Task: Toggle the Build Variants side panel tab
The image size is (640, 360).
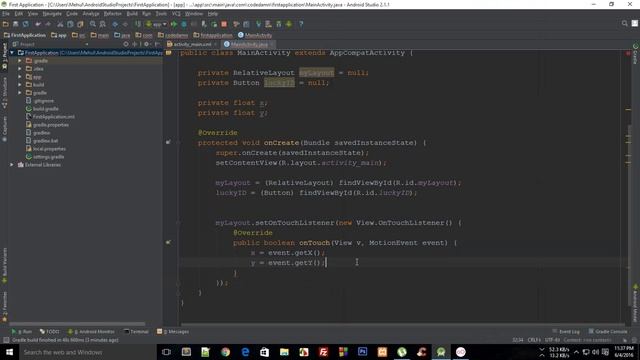Action: [4, 265]
